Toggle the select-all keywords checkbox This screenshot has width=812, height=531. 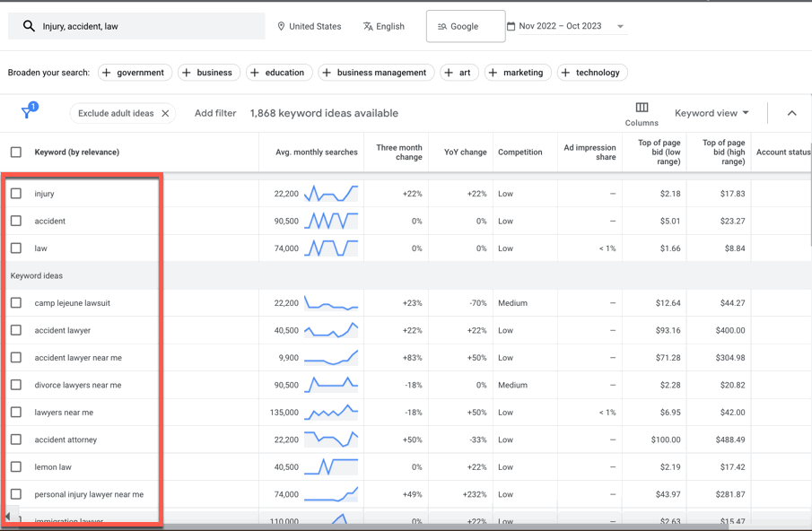click(16, 152)
